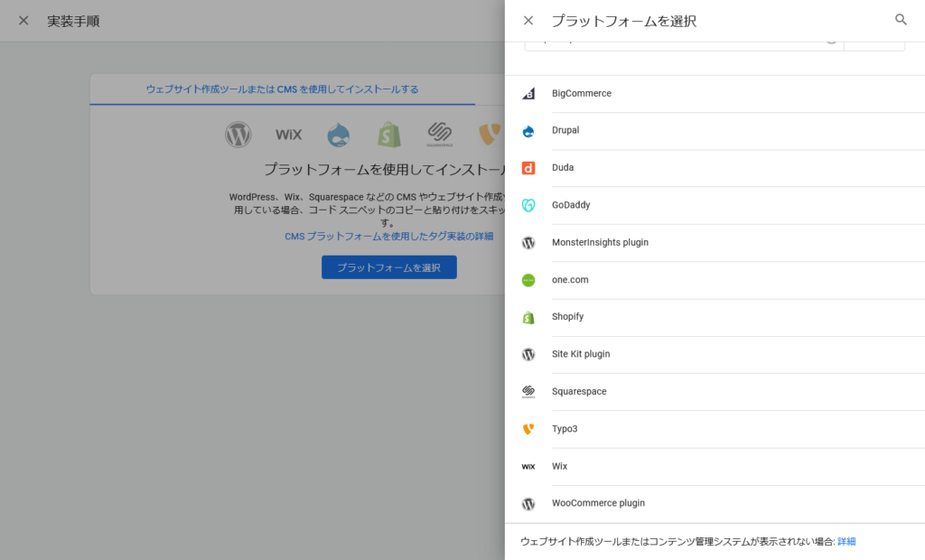Click the BigCommerce logo icon
925x560 pixels.
528,93
